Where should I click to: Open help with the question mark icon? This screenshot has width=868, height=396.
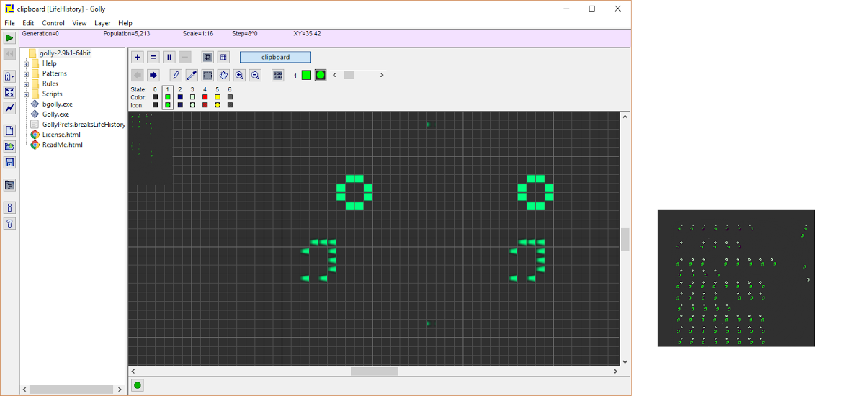9,223
